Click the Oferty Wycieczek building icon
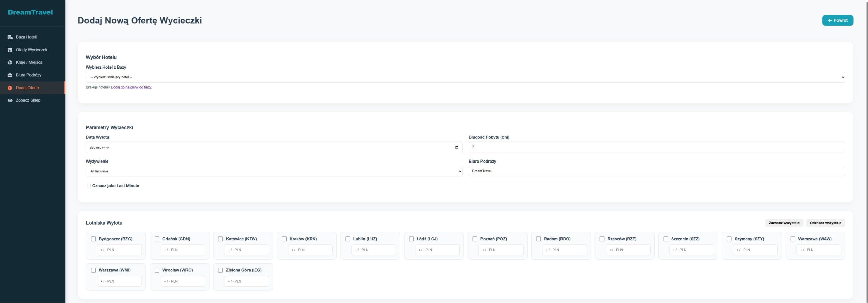 coord(10,50)
